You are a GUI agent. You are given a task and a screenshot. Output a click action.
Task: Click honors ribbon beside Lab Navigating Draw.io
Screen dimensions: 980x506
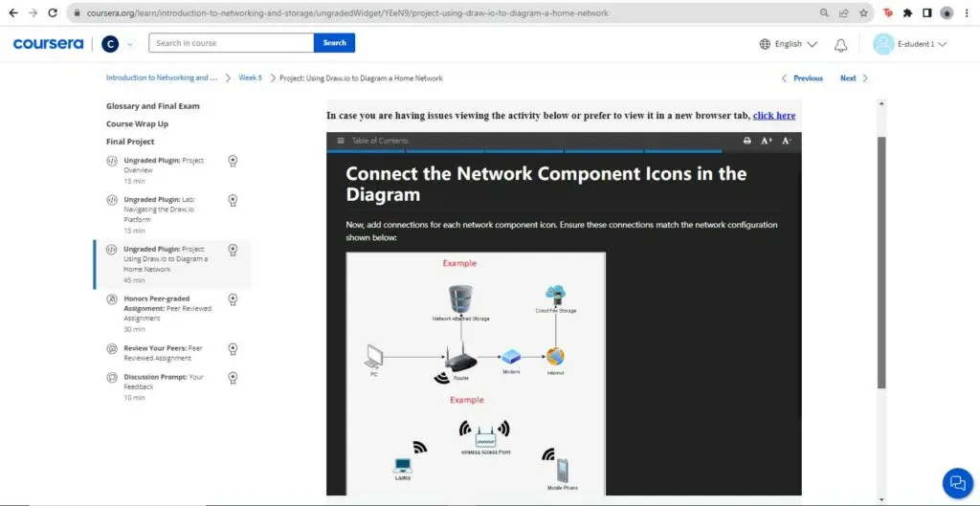pyautogui.click(x=233, y=201)
